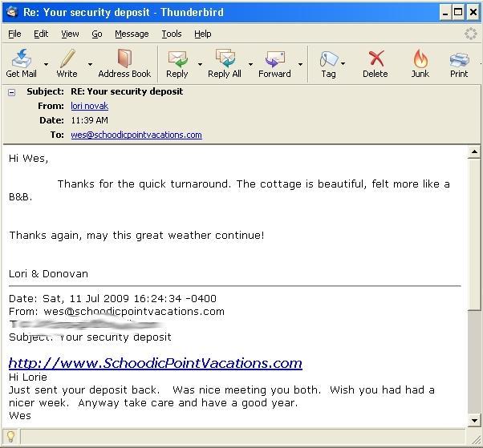Click recipient wes@schoodicpointvacations.com link in header
The image size is (483, 448).
point(136,135)
